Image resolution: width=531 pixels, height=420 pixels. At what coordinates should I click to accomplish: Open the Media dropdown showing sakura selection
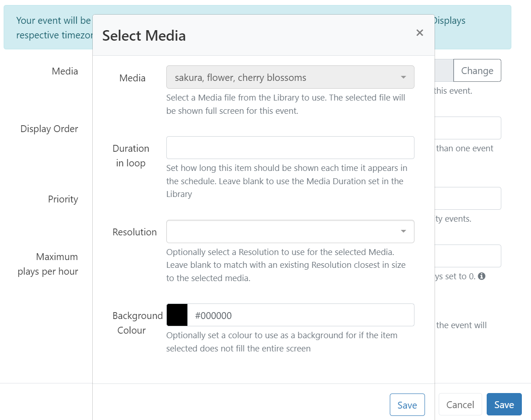tap(290, 77)
